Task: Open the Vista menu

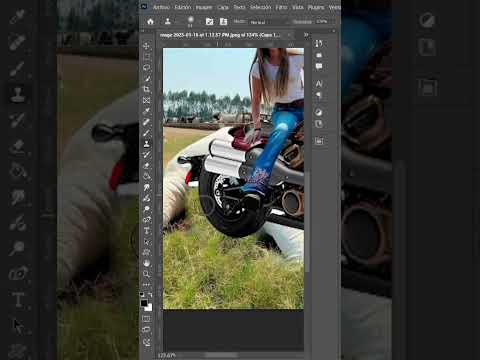Action: 297,7
